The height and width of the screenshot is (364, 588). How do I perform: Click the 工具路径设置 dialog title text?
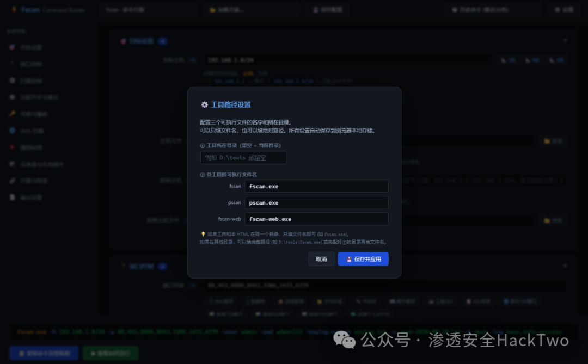[231, 104]
